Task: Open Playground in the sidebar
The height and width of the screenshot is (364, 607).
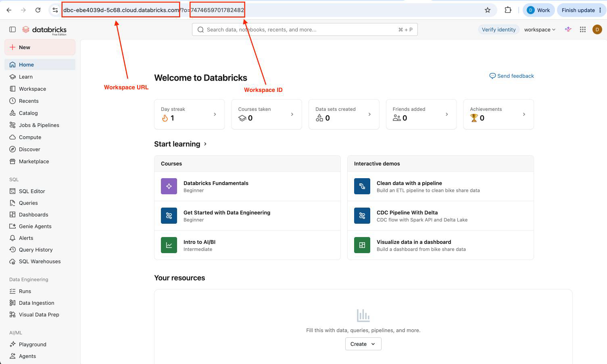Action: click(x=40, y=344)
